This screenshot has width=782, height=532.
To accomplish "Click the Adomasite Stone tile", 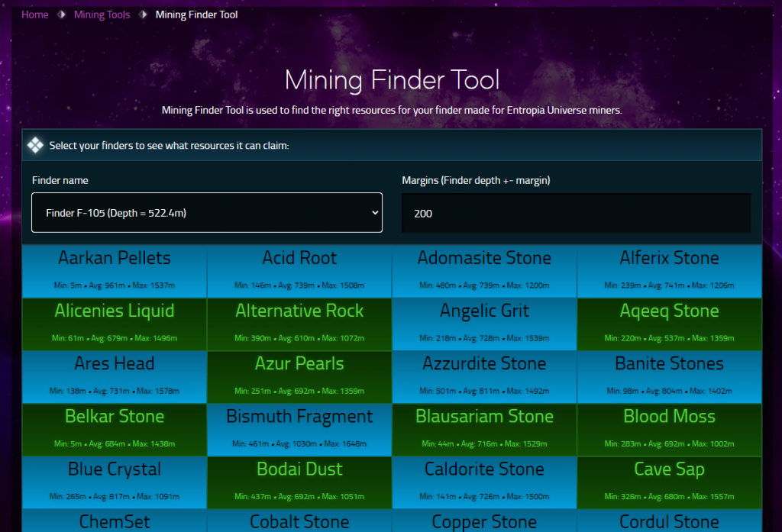I will (x=484, y=271).
